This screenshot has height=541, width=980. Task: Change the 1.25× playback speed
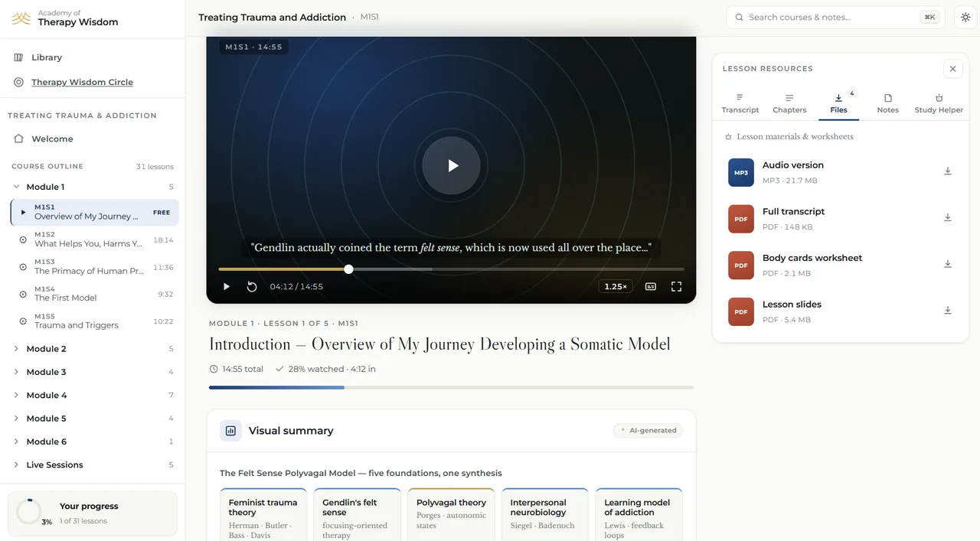(x=616, y=287)
